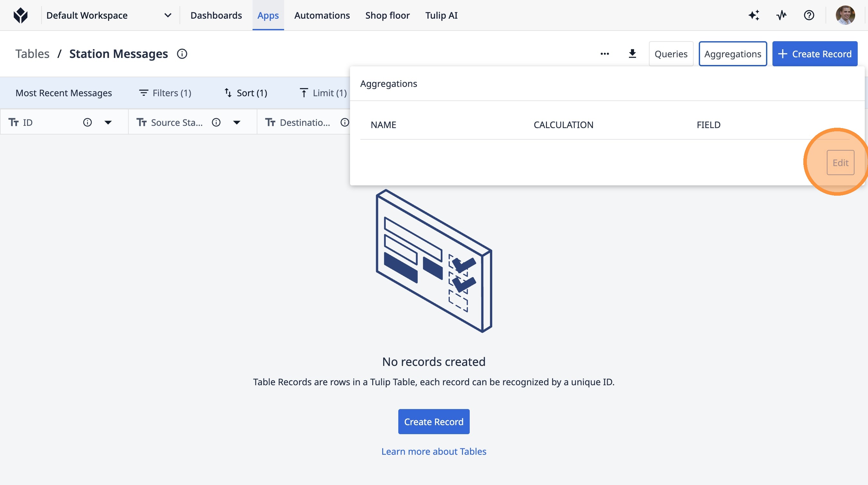The height and width of the screenshot is (485, 868).
Task: Click info icon on ID column
Action: [87, 122]
